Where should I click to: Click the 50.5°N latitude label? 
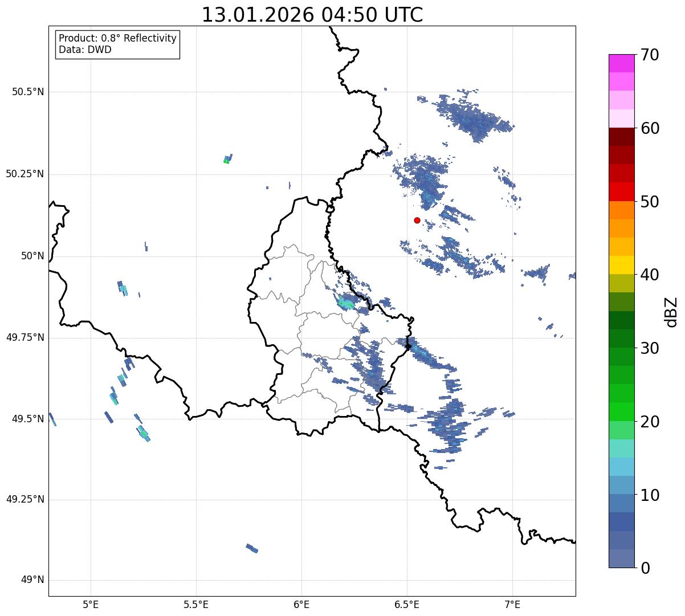[x=27, y=92]
